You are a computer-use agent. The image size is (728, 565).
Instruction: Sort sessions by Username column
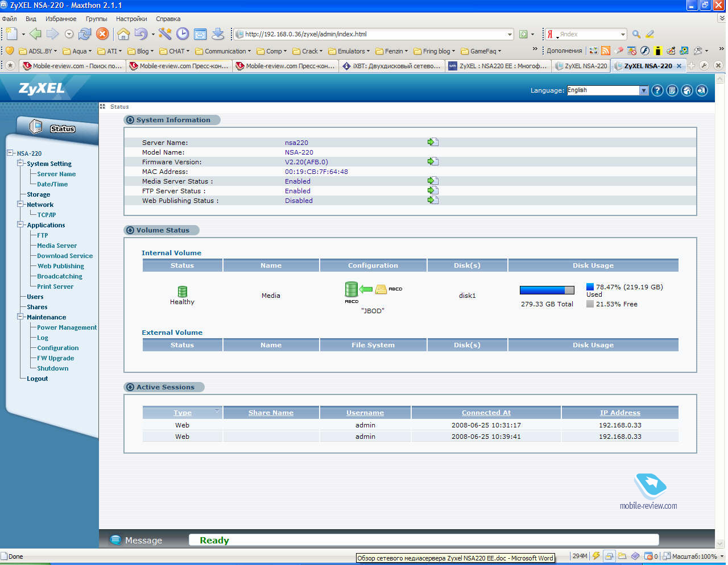(365, 413)
